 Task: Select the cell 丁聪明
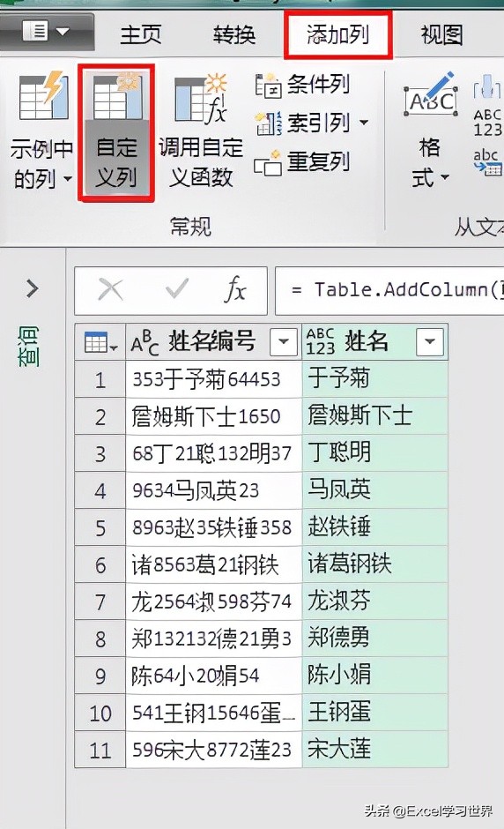pyautogui.click(x=374, y=453)
